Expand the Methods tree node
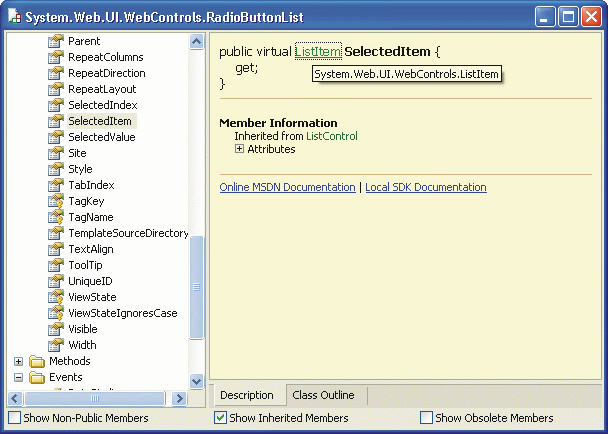The height and width of the screenshot is (434, 608). [x=18, y=361]
